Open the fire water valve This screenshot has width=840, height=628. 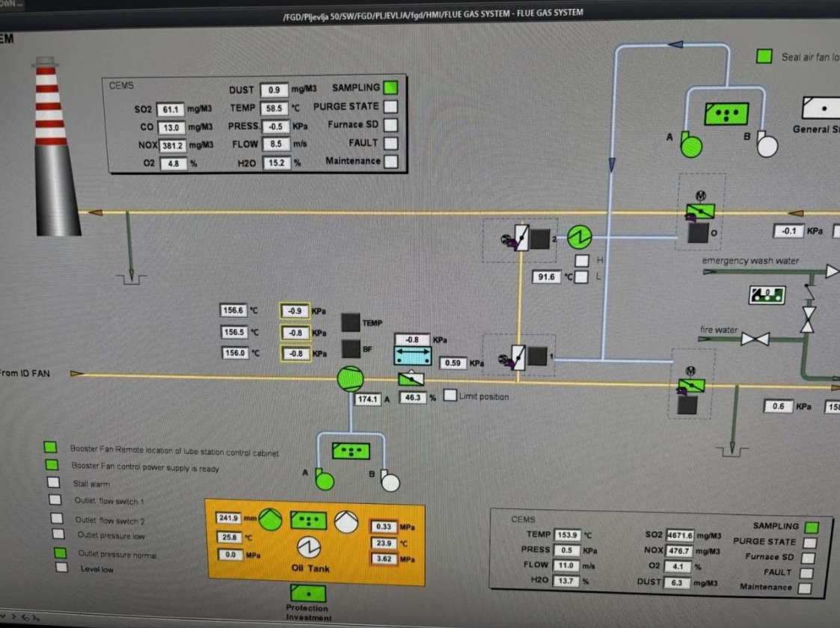[755, 339]
